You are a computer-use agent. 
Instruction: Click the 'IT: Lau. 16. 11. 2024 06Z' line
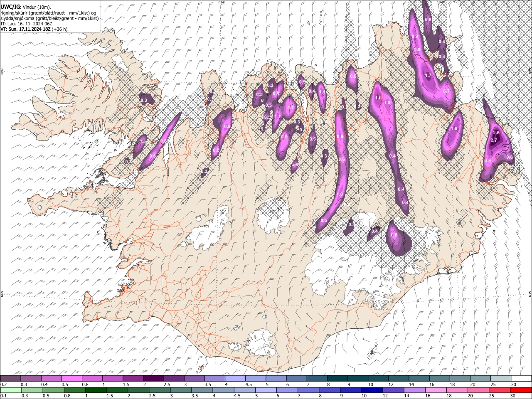[27, 24]
